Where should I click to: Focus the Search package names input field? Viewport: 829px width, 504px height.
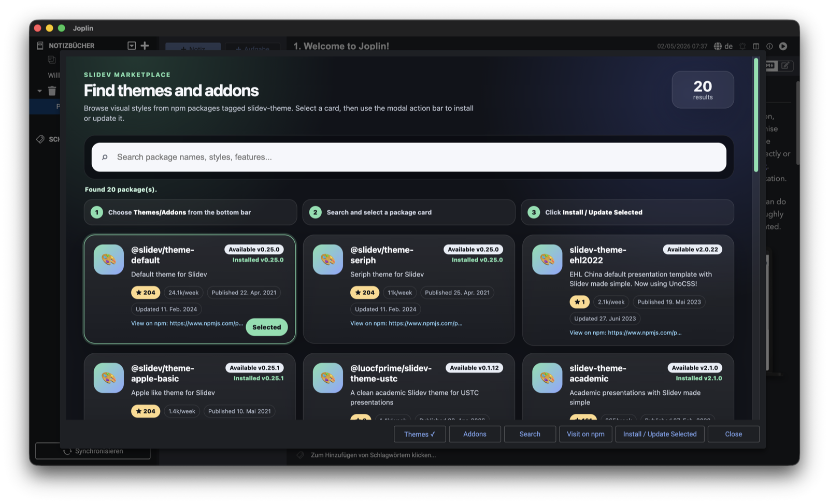click(x=409, y=157)
